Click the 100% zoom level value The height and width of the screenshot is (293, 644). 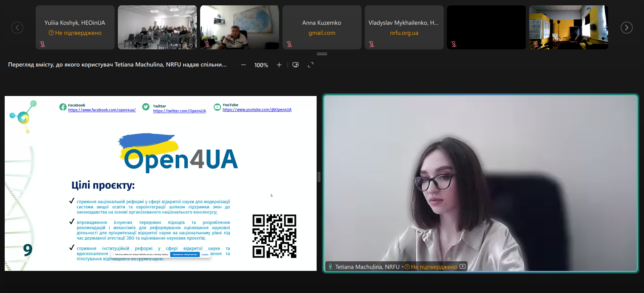(261, 65)
